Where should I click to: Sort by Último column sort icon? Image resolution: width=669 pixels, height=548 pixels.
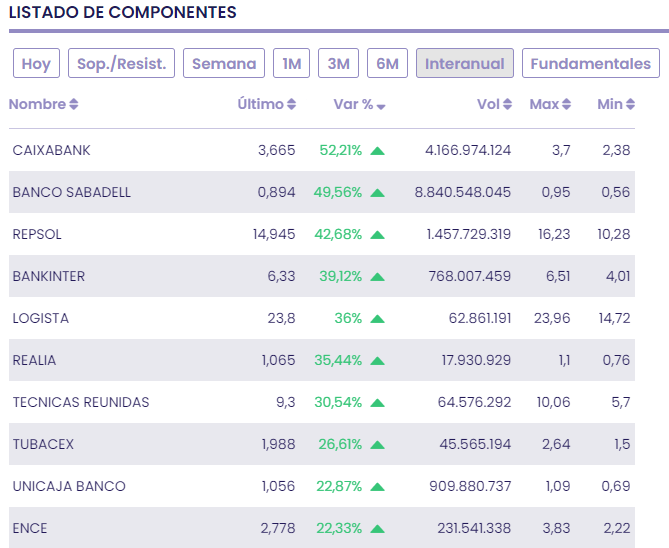tap(291, 104)
